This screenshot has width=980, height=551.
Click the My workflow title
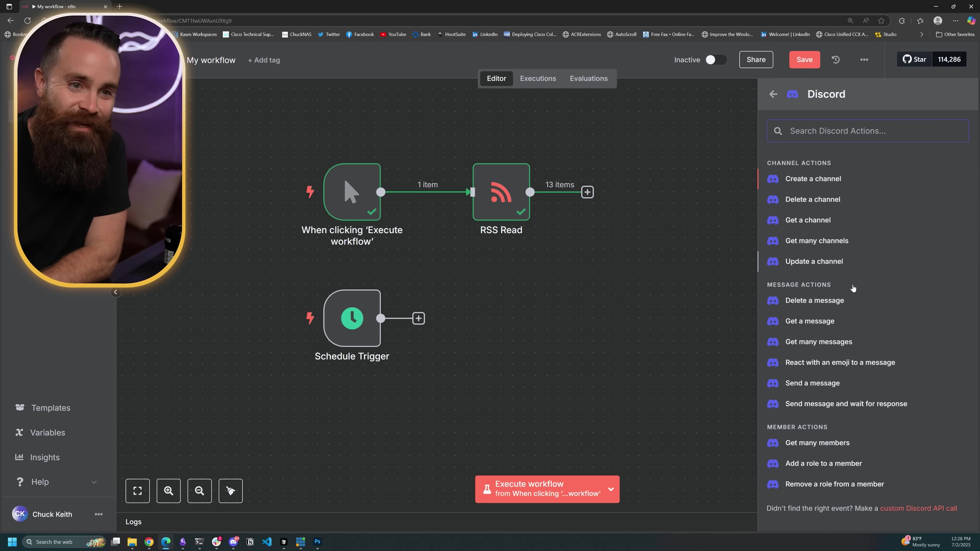point(211,60)
